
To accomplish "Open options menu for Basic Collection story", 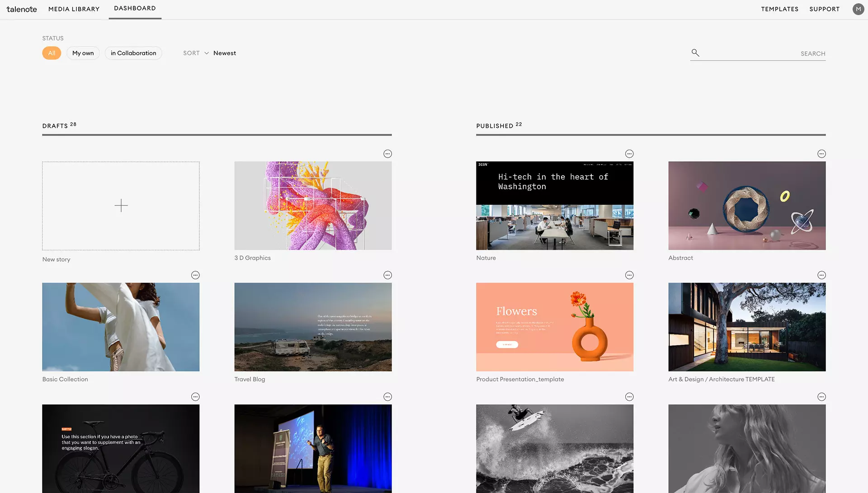I will tap(195, 275).
